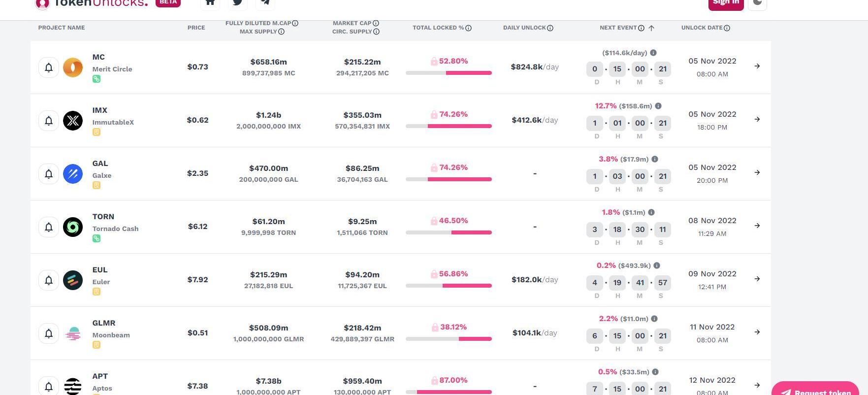Click the Project Name column header
The height and width of the screenshot is (395, 868).
click(62, 28)
